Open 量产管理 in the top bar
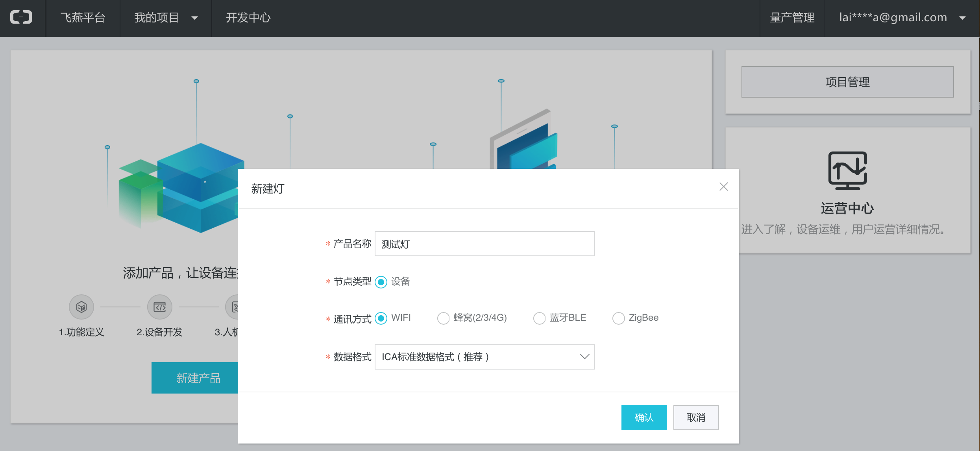The height and width of the screenshot is (451, 980). pyautogui.click(x=792, y=18)
